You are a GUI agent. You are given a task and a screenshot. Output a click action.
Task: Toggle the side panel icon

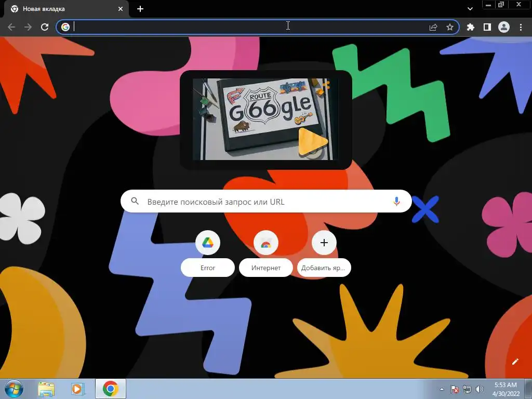pos(487,27)
